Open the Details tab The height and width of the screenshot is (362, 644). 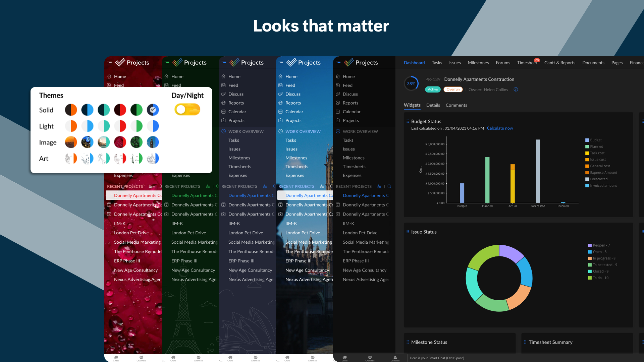pyautogui.click(x=433, y=105)
